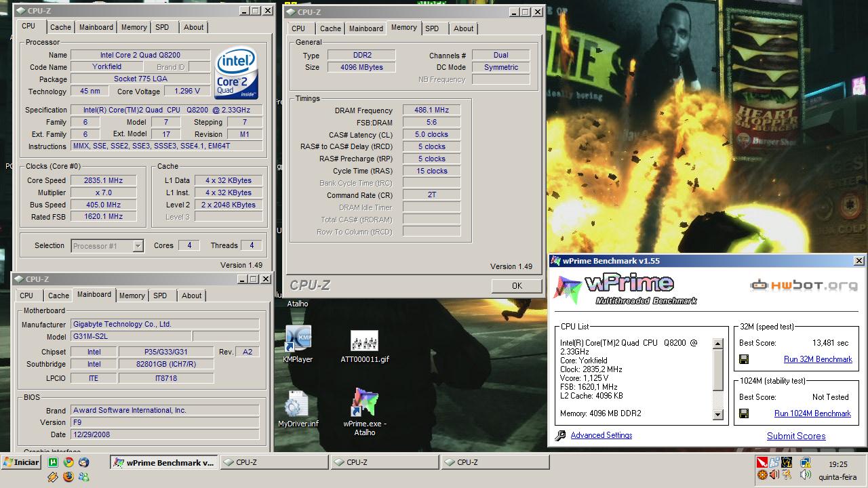Open the Cache tab in the Memory CPU-Z window

330,28
